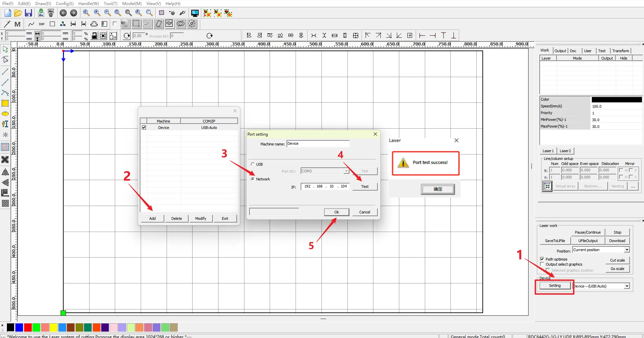Select the Network radio button

click(x=253, y=179)
